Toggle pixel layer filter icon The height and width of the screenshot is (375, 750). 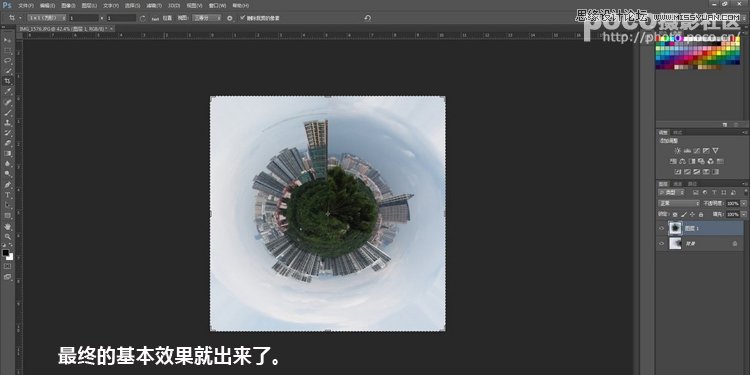click(x=695, y=192)
